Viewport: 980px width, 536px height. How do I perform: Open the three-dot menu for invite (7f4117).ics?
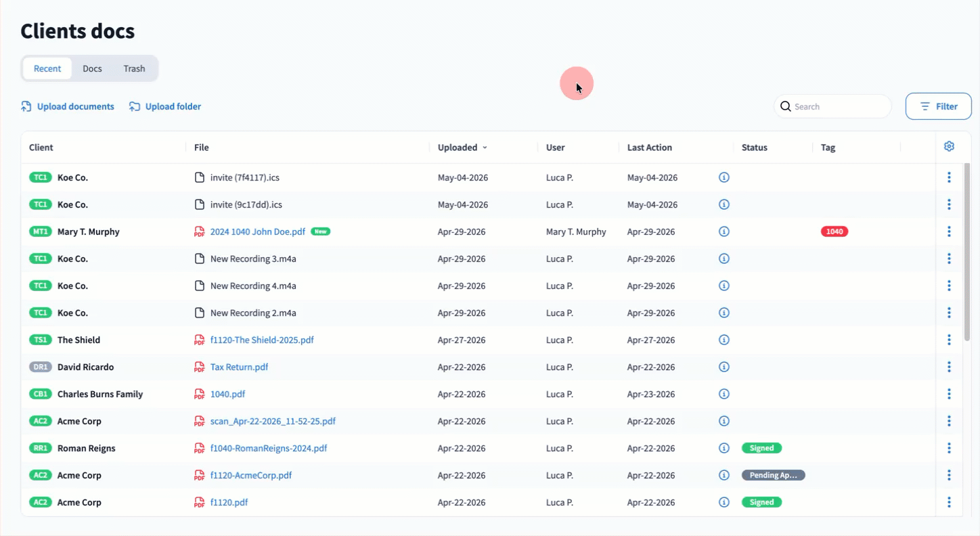coord(949,177)
